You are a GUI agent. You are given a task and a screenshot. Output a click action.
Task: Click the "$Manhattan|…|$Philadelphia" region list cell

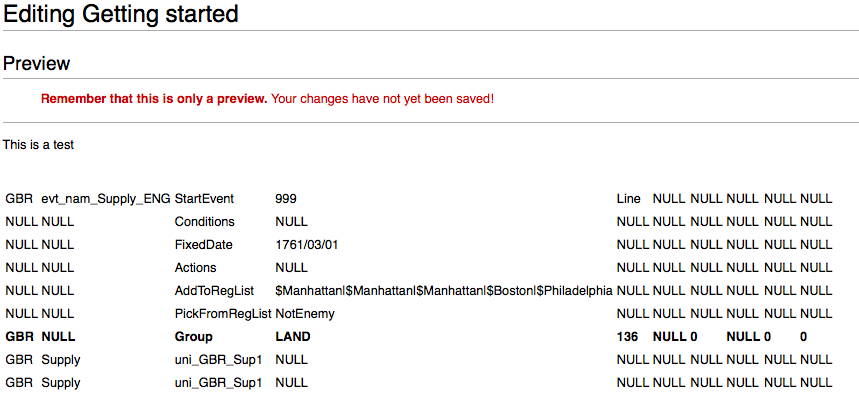click(443, 291)
